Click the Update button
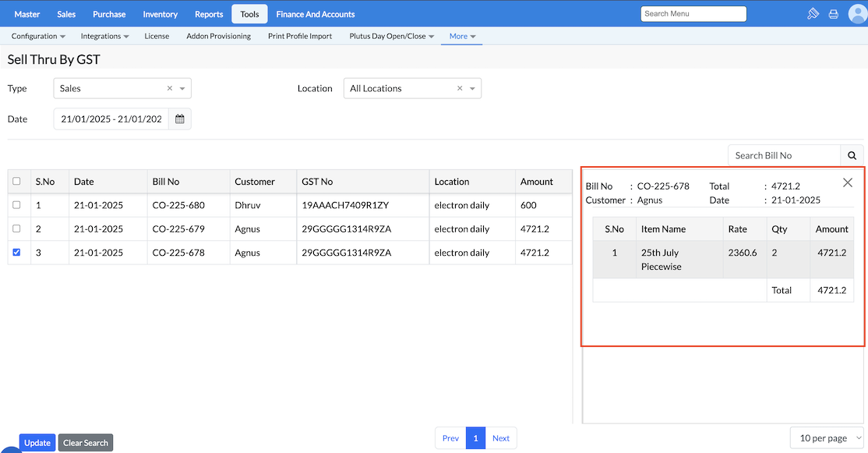Image resolution: width=868 pixels, height=453 pixels. click(37, 443)
